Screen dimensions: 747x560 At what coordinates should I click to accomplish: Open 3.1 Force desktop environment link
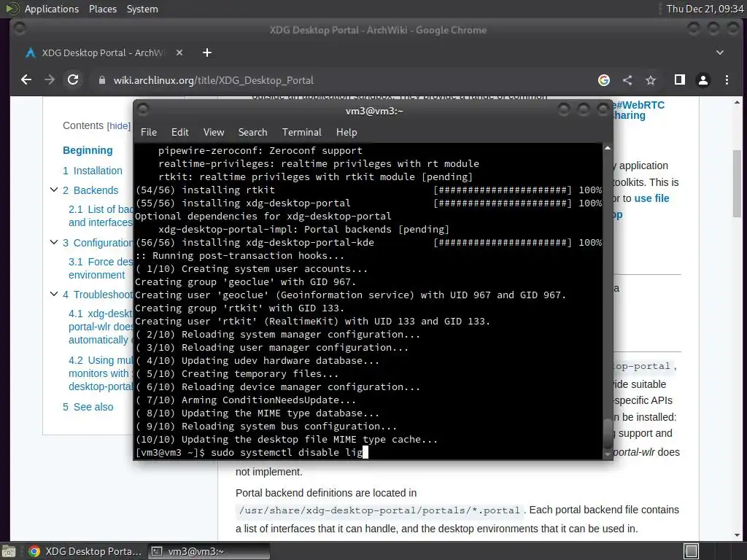[x=101, y=268]
